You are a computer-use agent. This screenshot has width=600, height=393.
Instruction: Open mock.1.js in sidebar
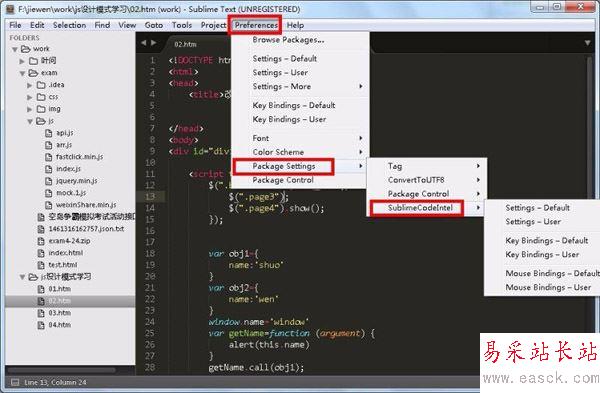pyautogui.click(x=71, y=193)
